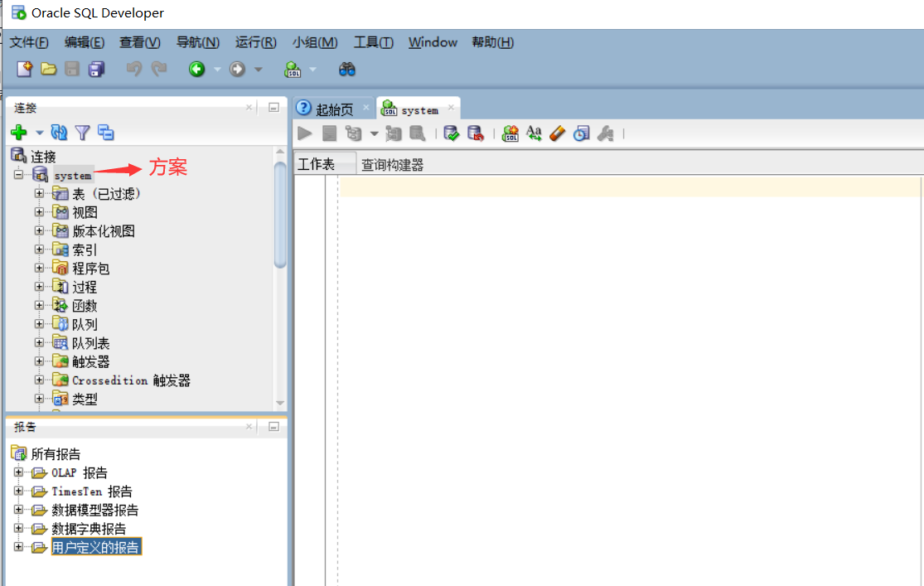The width and height of the screenshot is (924, 586).
Task: Open a file with the folder toolbar icon
Action: coord(48,69)
